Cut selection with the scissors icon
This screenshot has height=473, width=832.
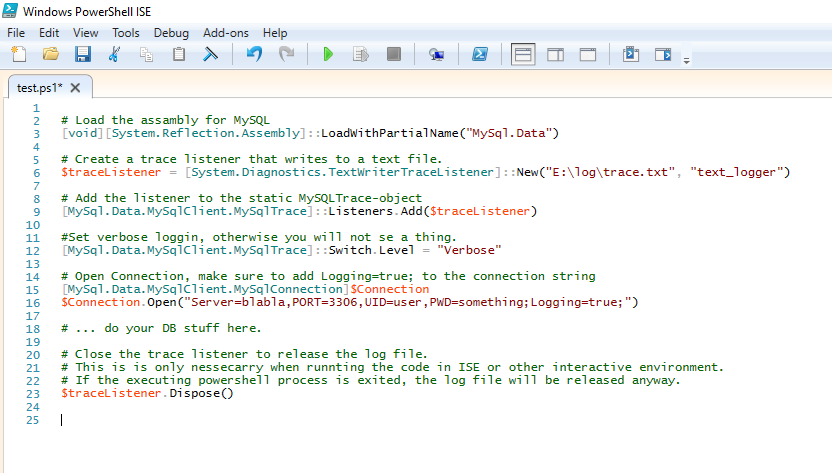tap(114, 54)
